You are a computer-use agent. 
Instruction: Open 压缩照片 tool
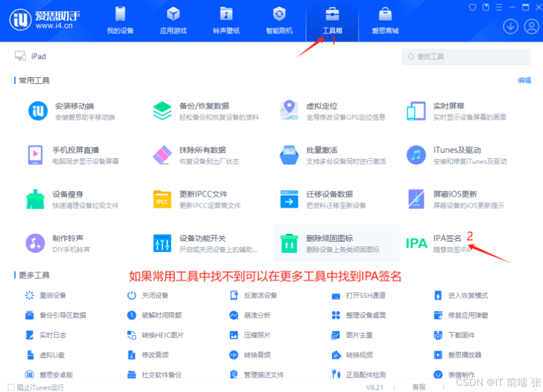pyautogui.click(x=250, y=335)
